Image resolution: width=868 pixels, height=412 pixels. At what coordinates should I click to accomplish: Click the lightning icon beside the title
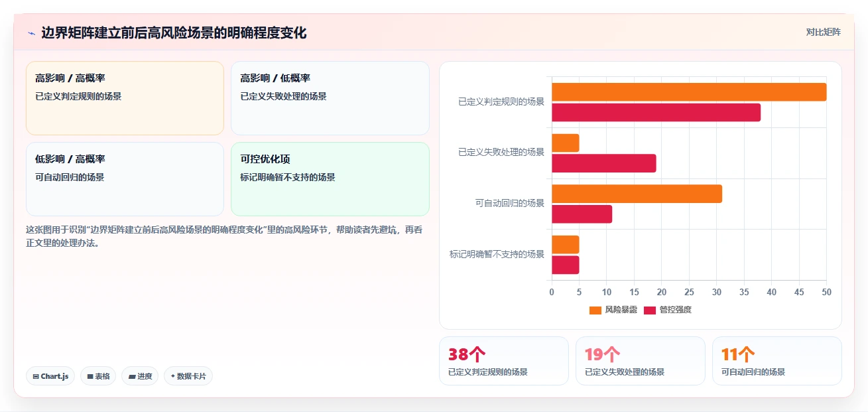tap(31, 34)
